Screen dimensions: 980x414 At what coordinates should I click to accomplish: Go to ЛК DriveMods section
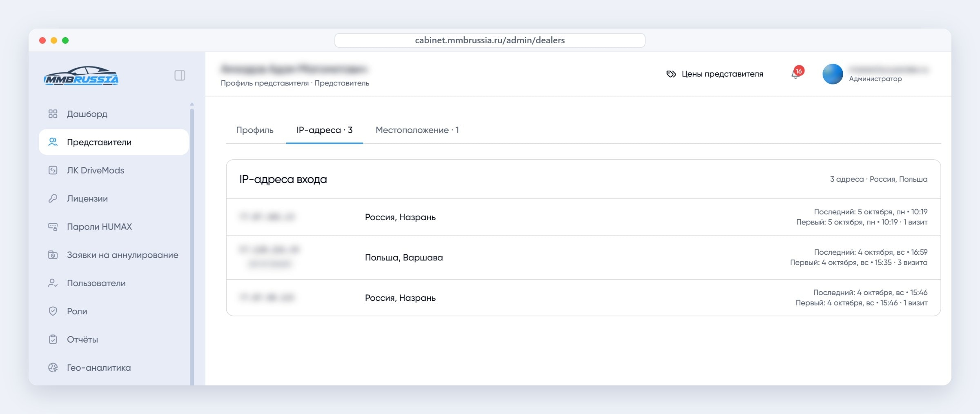tap(114, 170)
